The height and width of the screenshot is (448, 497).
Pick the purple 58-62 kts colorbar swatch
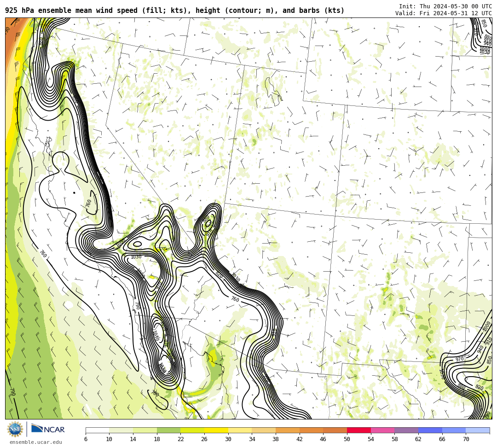pyautogui.click(x=406, y=430)
